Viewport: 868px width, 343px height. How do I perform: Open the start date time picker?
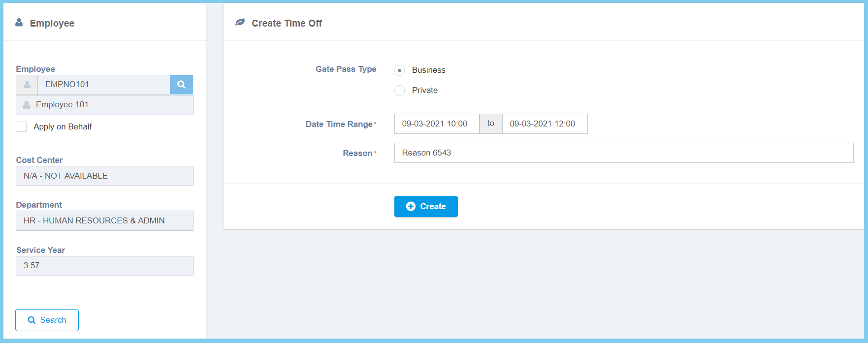point(436,124)
